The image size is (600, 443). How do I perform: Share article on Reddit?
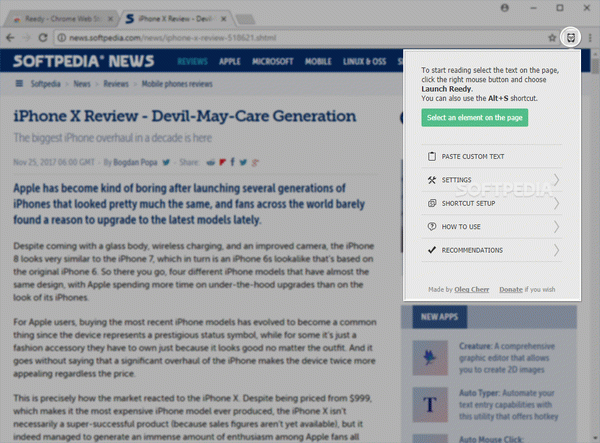pos(210,163)
